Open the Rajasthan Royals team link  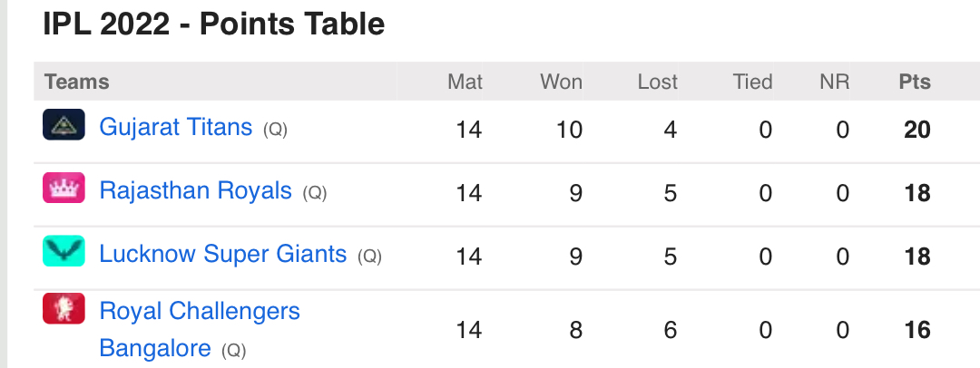click(x=196, y=190)
